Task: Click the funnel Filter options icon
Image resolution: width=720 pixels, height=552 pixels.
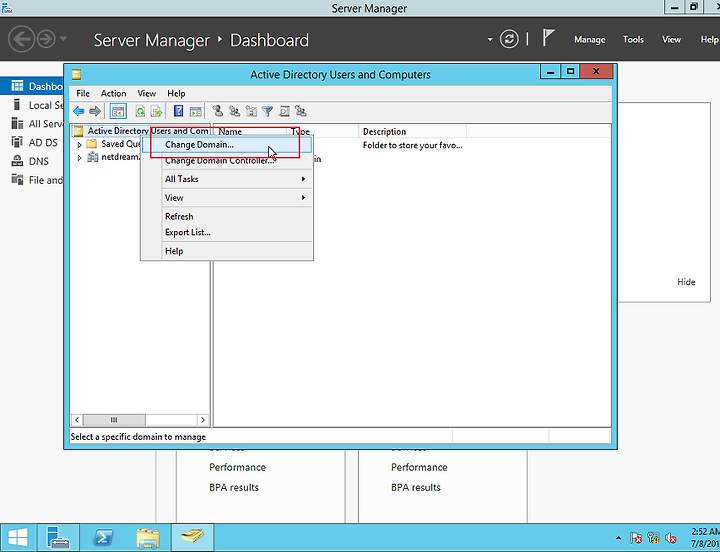Action: tap(268, 111)
